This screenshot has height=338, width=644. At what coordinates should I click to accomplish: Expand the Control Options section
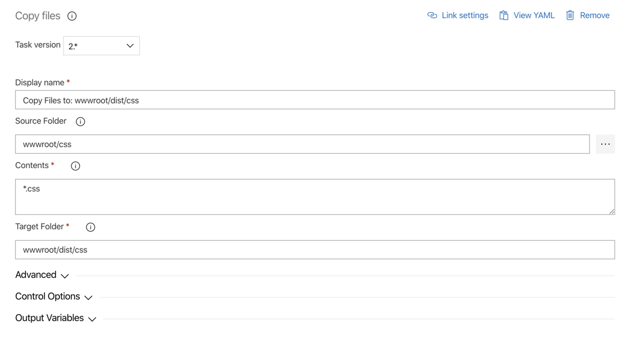[54, 297]
